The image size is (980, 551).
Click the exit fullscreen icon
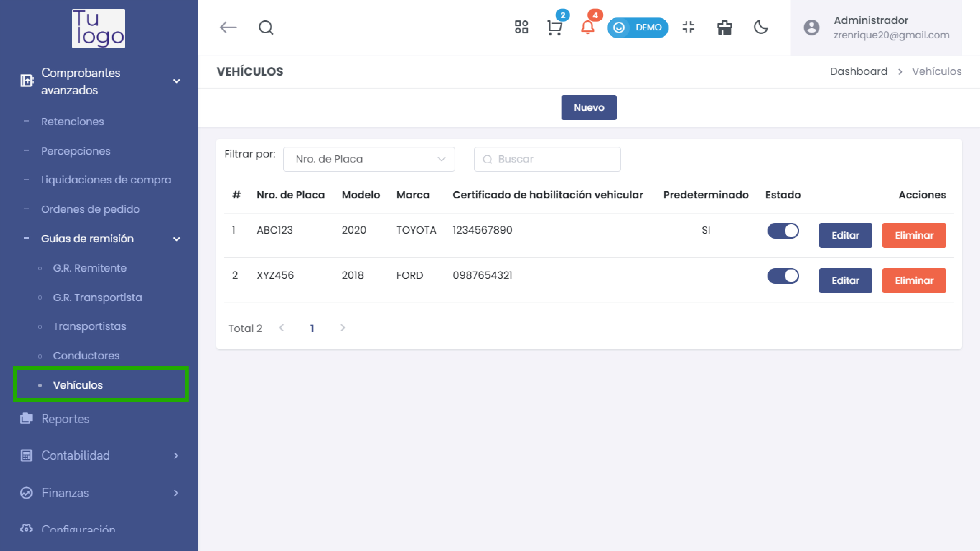[x=688, y=27]
